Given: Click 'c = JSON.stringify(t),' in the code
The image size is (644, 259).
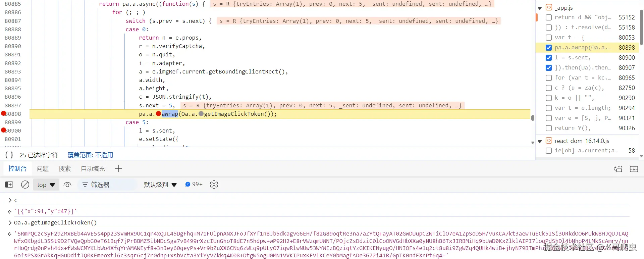Looking at the screenshot, I should pyautogui.click(x=175, y=97).
